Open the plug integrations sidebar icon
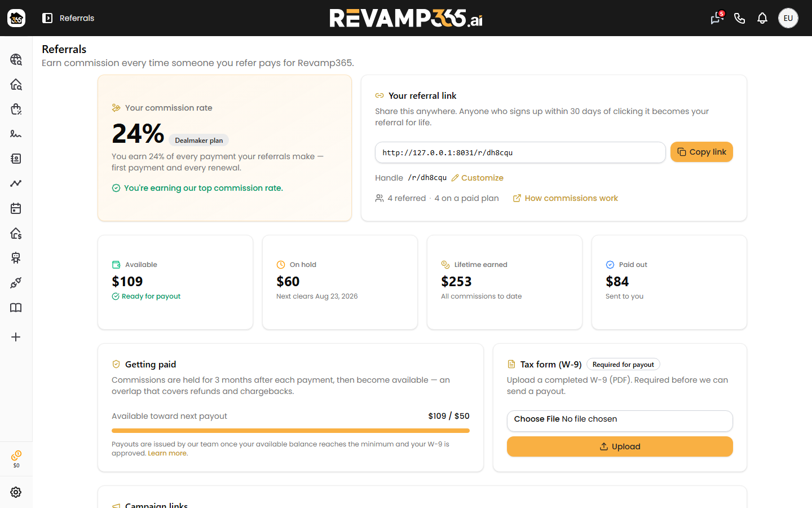This screenshot has width=812, height=508. click(x=16, y=283)
